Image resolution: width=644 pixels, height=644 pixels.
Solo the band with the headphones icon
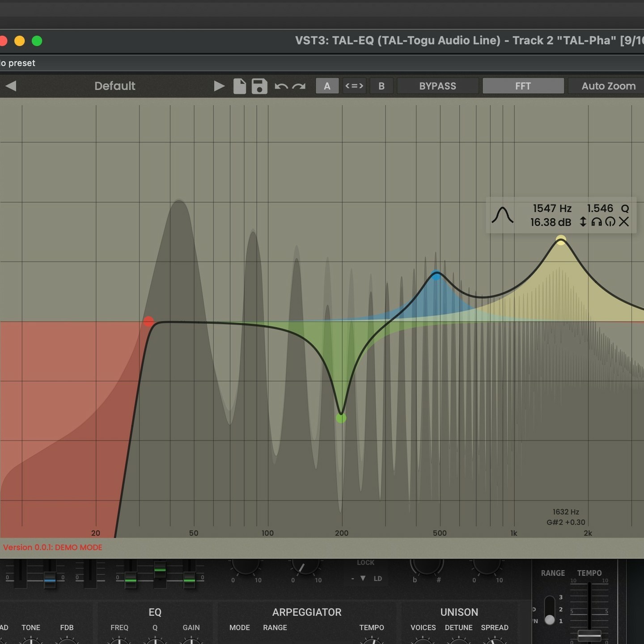coord(597,222)
